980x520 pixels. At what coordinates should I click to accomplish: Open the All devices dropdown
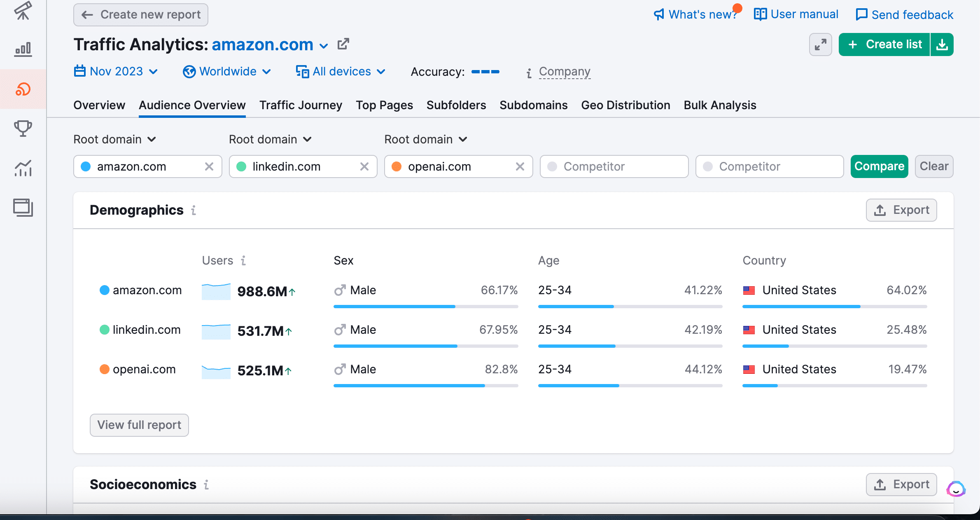coord(341,72)
